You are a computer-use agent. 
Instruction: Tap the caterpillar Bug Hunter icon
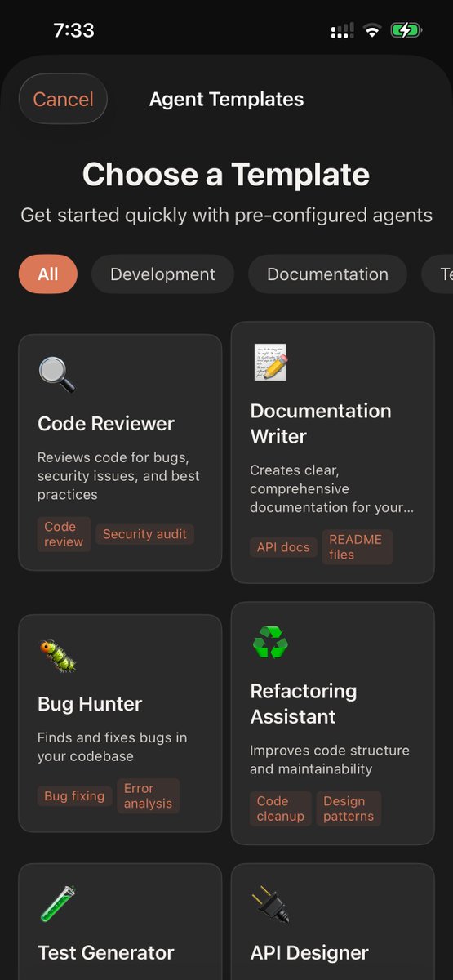57,655
